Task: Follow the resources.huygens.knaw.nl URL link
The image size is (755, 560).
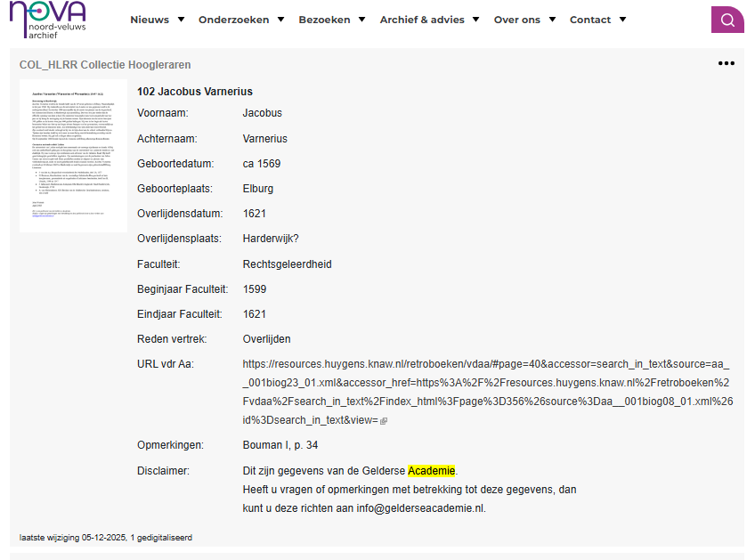Action: (486, 392)
